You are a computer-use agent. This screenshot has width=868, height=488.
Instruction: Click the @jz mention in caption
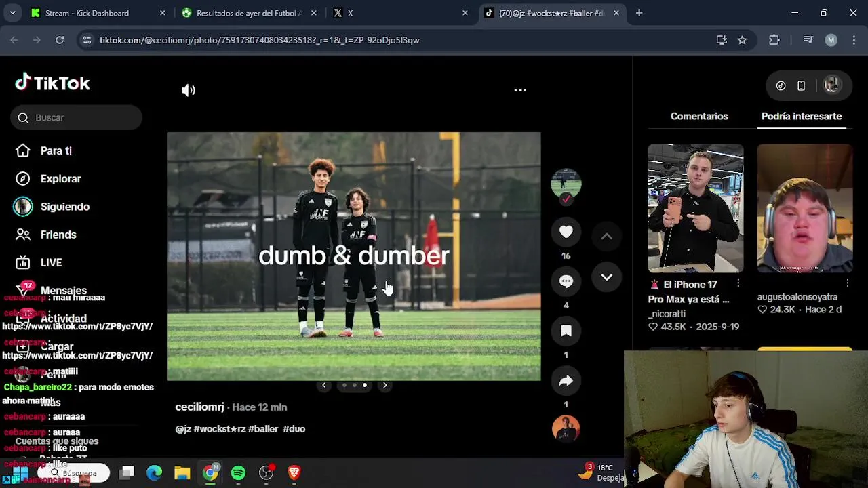(x=183, y=429)
